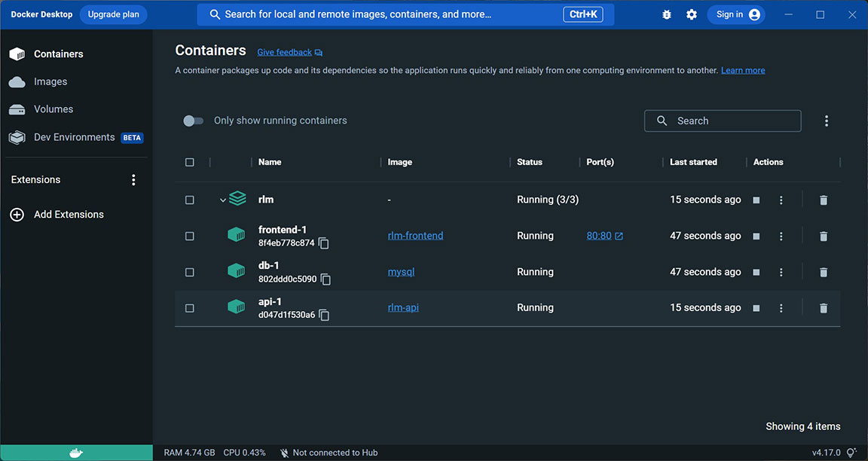This screenshot has width=868, height=461.
Task: Open the notifications lightbulb icon
Action: pos(851,453)
